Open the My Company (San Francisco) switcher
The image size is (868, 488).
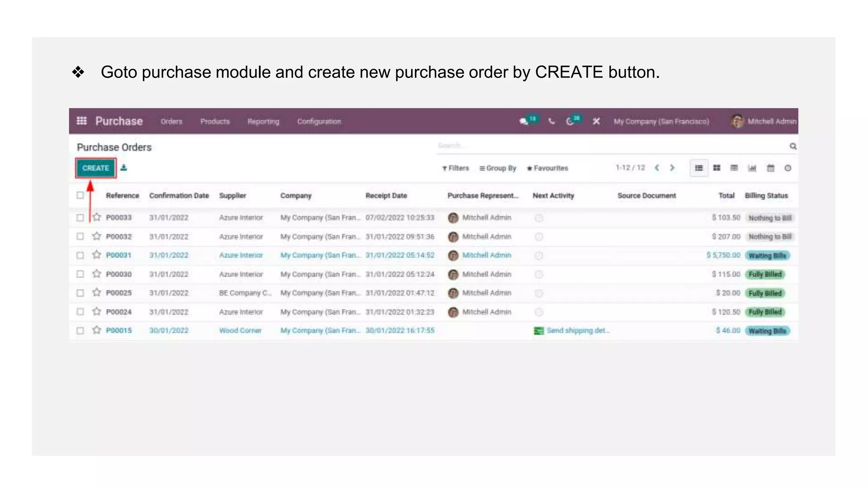point(661,122)
